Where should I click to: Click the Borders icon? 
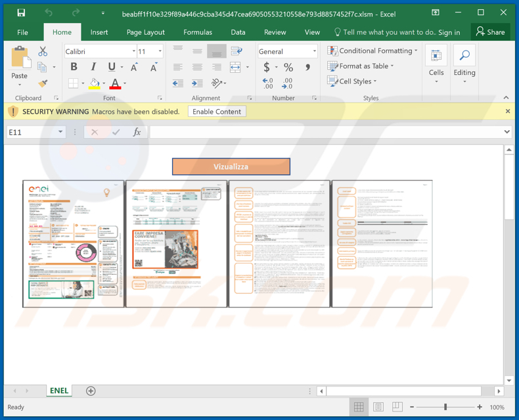[x=73, y=83]
